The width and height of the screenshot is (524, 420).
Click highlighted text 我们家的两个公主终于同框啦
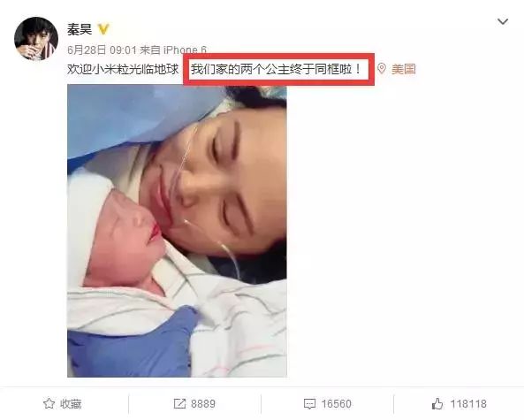point(276,69)
